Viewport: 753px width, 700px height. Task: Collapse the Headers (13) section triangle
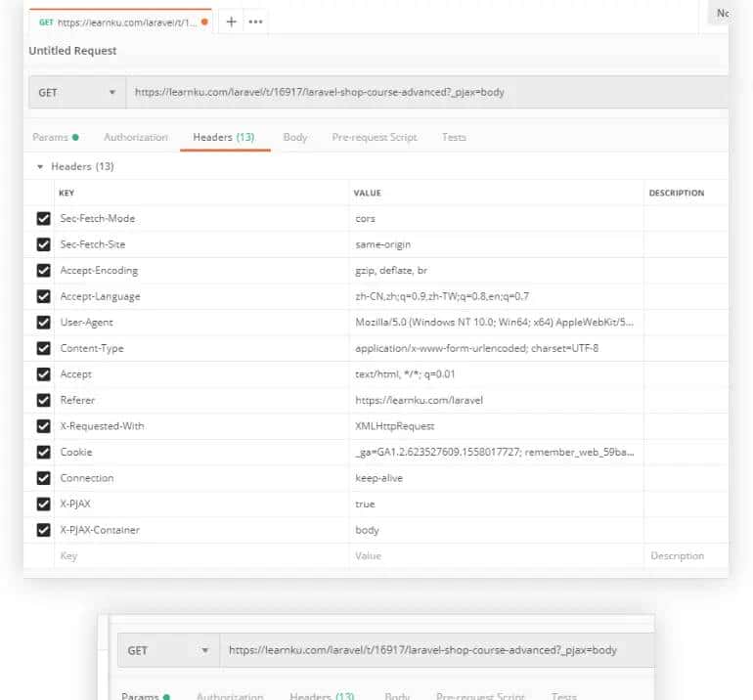40,167
